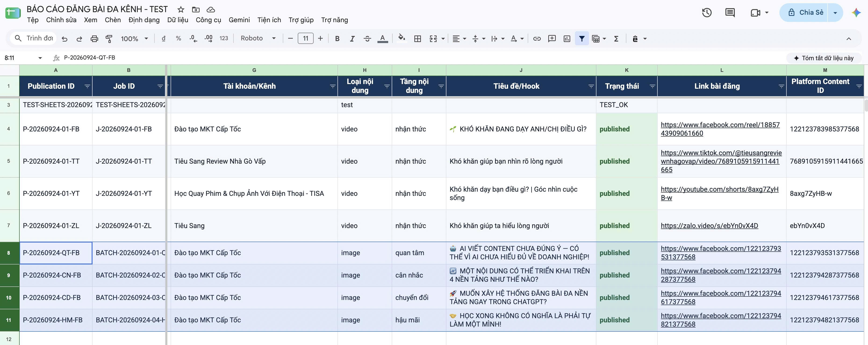Open filter on Link bài đăng column
Viewport: 868px width, 345px height.
[781, 86]
